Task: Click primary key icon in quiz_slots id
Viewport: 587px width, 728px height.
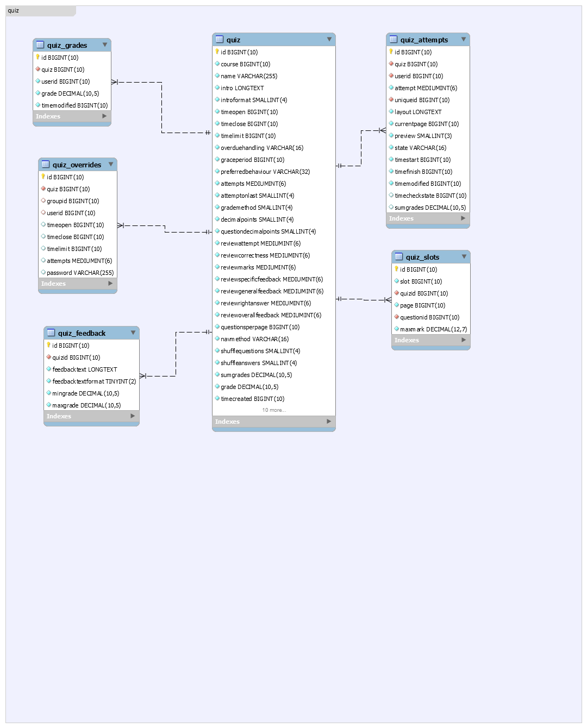Action: click(x=396, y=269)
